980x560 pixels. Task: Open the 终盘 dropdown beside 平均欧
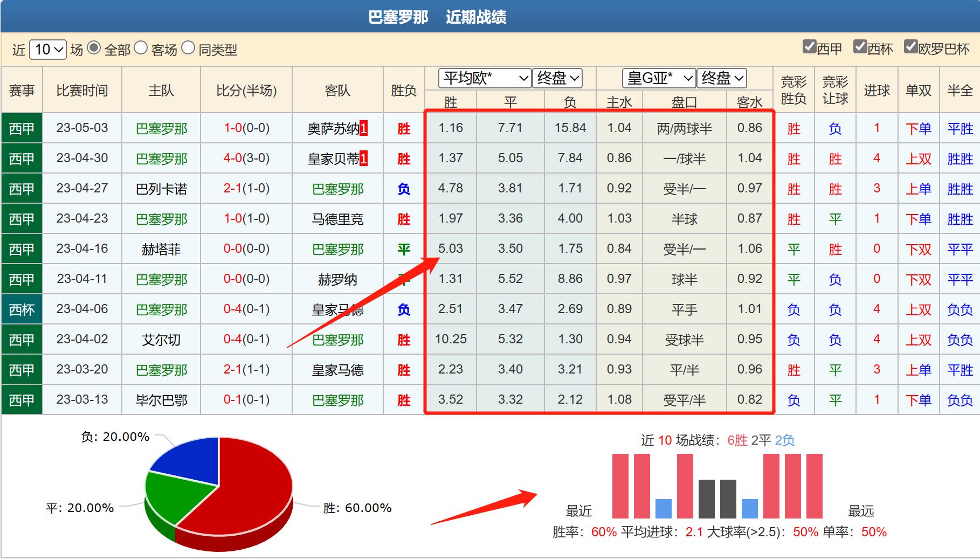(556, 78)
